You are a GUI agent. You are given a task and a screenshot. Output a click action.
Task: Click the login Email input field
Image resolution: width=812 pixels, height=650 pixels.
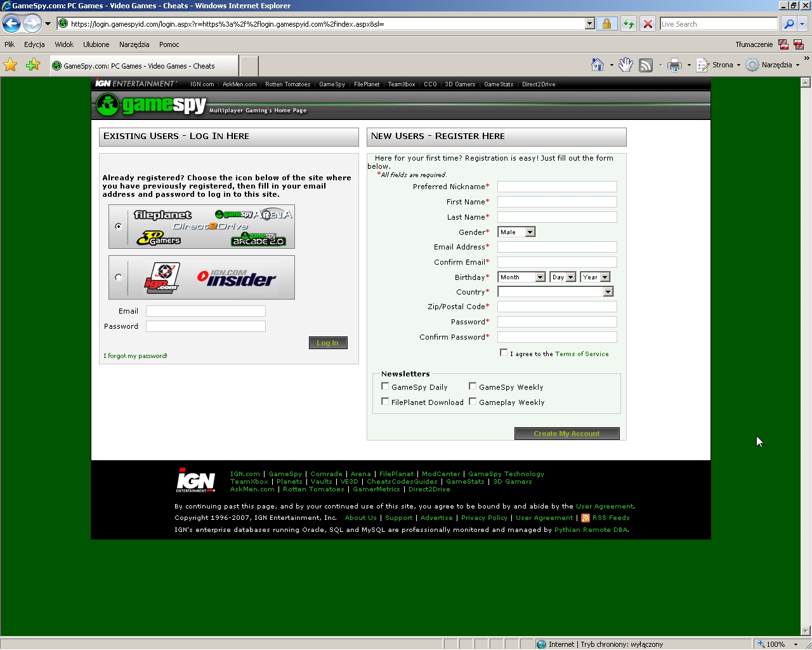(206, 311)
